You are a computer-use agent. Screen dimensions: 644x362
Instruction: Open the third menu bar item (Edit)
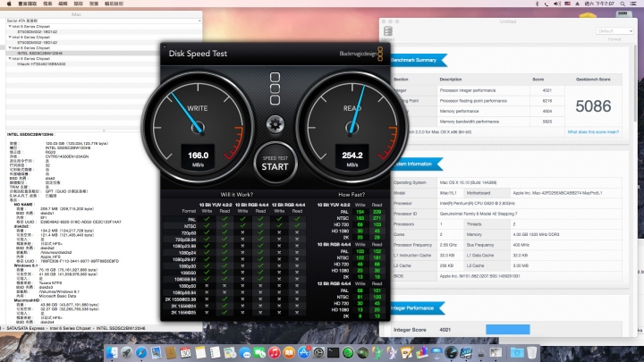click(x=63, y=4)
